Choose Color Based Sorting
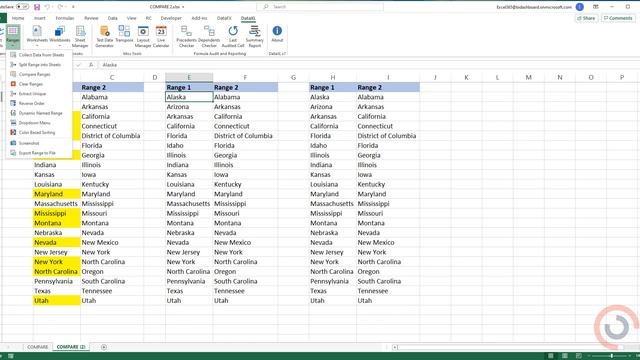Image resolution: width=640 pixels, height=360 pixels. (x=38, y=133)
